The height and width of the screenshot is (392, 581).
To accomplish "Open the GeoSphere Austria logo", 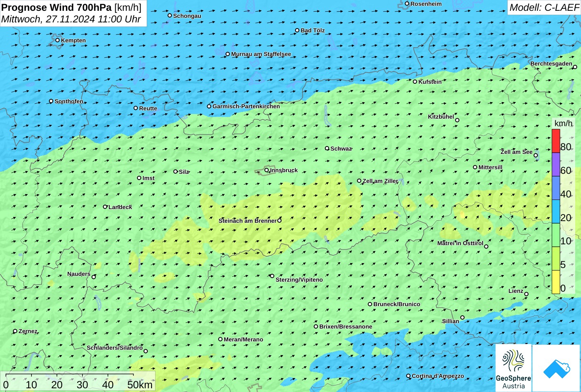I will pyautogui.click(x=513, y=368).
